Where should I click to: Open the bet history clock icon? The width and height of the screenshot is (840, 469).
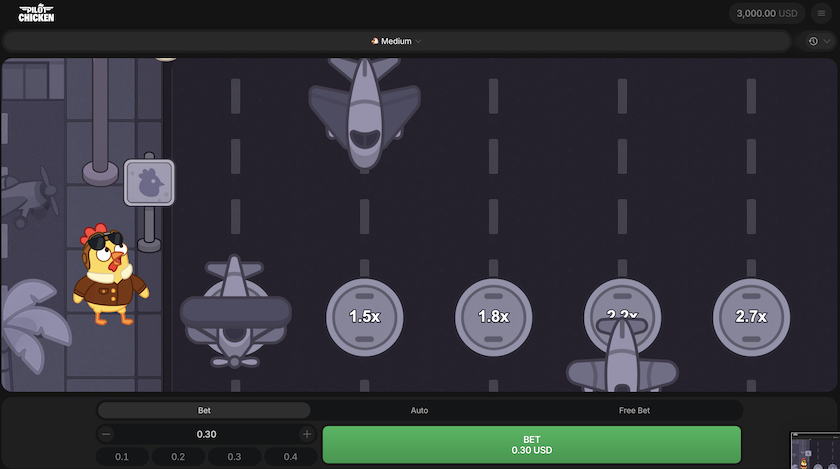(x=813, y=41)
